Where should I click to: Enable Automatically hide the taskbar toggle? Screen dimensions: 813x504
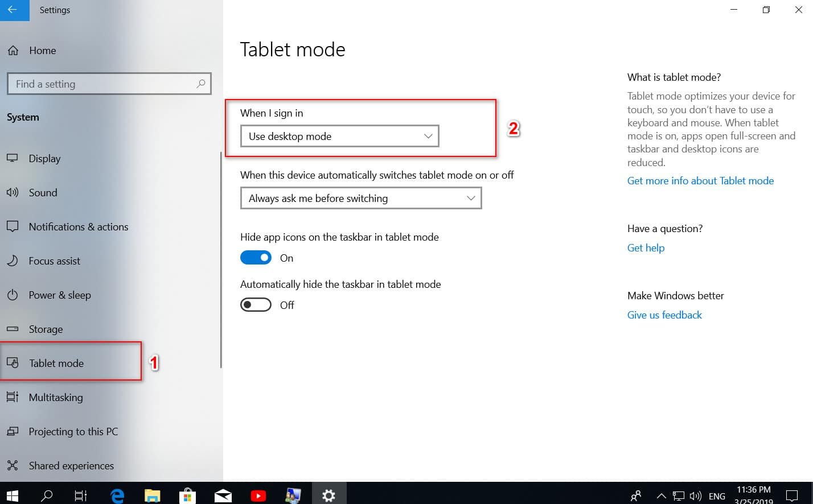tap(256, 305)
